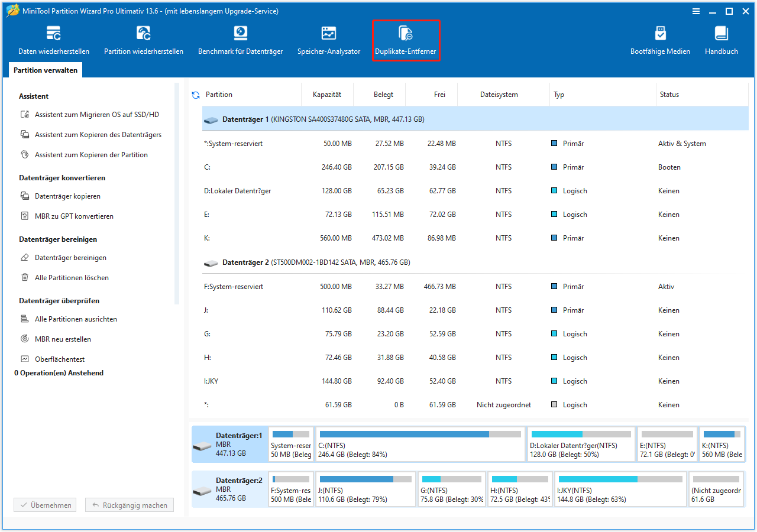
Task: Run Oberflächentest from sidebar
Action: pyautogui.click(x=52, y=359)
